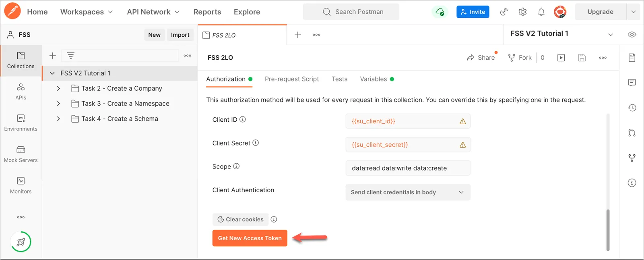This screenshot has width=644, height=260.
Task: Open Collections in the sidebar
Action: pos(21,60)
